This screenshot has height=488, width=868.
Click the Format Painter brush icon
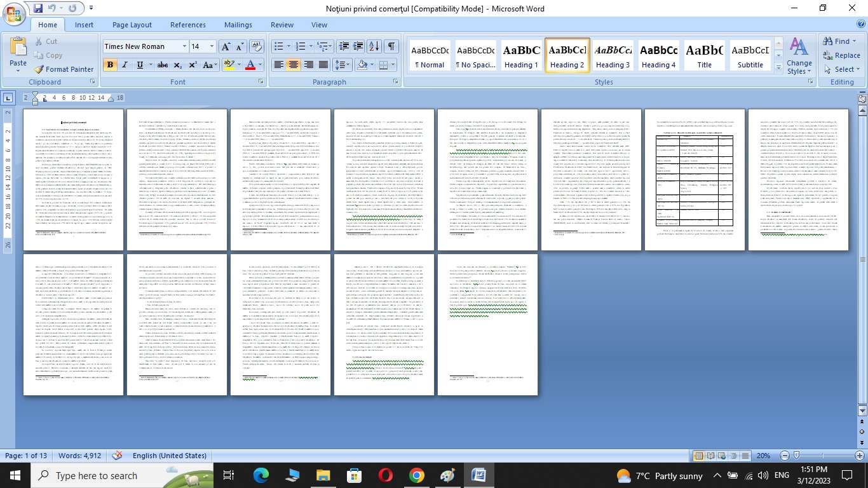pyautogui.click(x=39, y=69)
